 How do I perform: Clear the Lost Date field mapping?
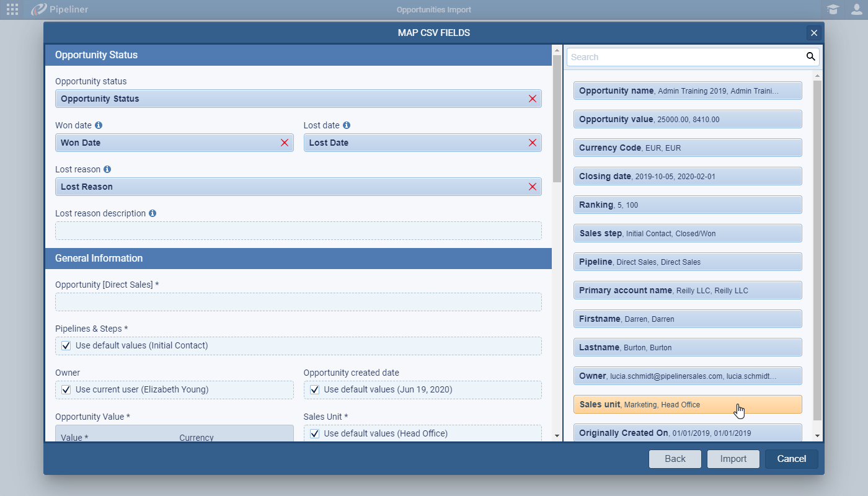point(532,143)
